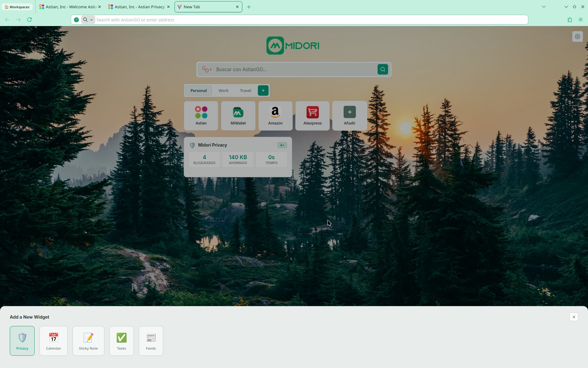This screenshot has height=368, width=588.
Task: Open the Amazon shortcut tile
Action: (275, 116)
